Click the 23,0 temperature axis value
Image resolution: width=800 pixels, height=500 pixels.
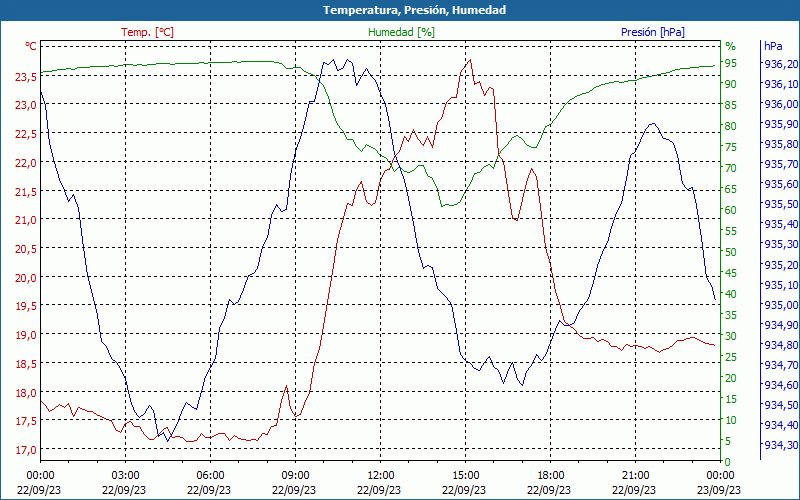pyautogui.click(x=26, y=105)
